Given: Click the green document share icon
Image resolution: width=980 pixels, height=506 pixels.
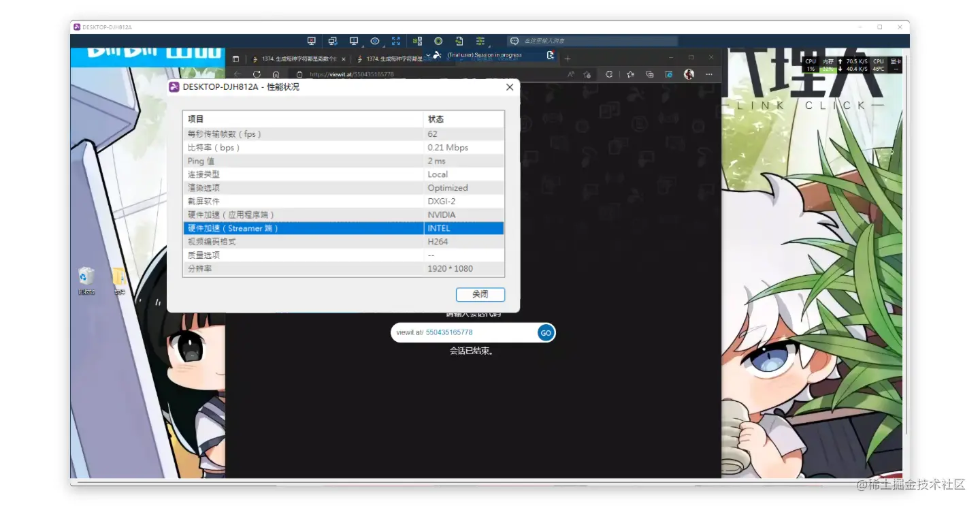Looking at the screenshot, I should (459, 41).
